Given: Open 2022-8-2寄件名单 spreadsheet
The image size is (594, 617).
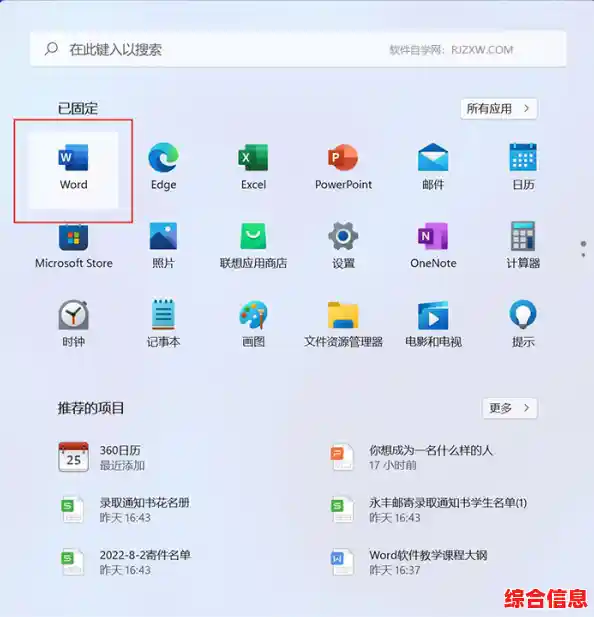Looking at the screenshot, I should [125, 562].
